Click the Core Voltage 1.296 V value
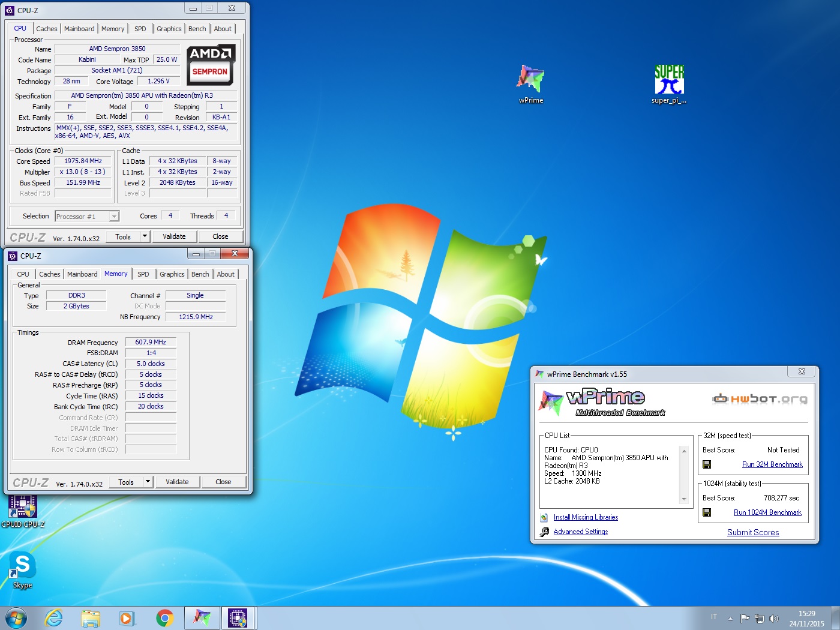 pyautogui.click(x=158, y=81)
